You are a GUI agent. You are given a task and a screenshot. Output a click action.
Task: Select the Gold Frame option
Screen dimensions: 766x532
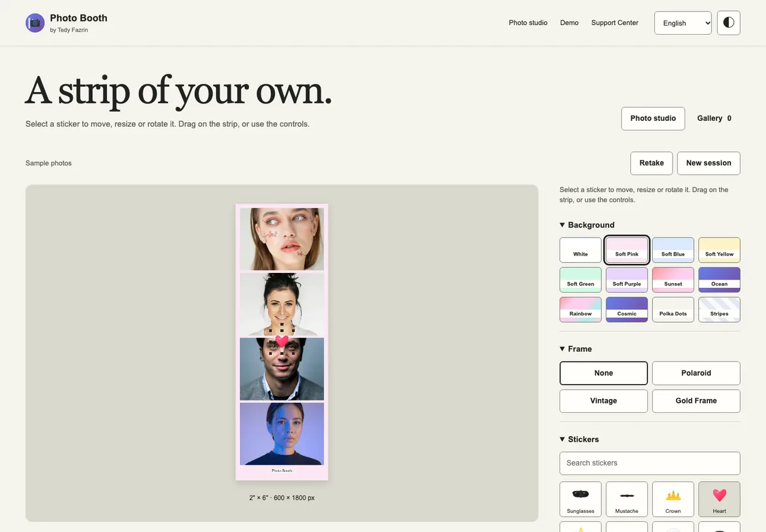coord(696,401)
